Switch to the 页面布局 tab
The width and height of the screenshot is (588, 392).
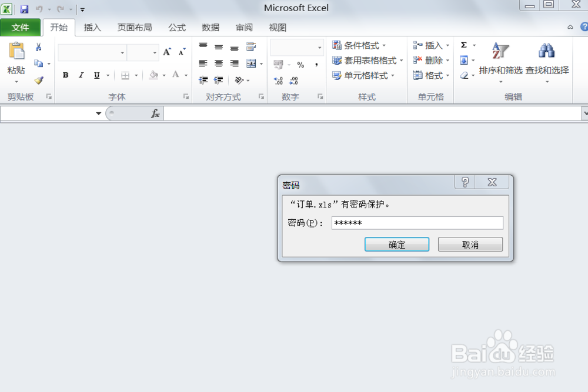tap(135, 28)
